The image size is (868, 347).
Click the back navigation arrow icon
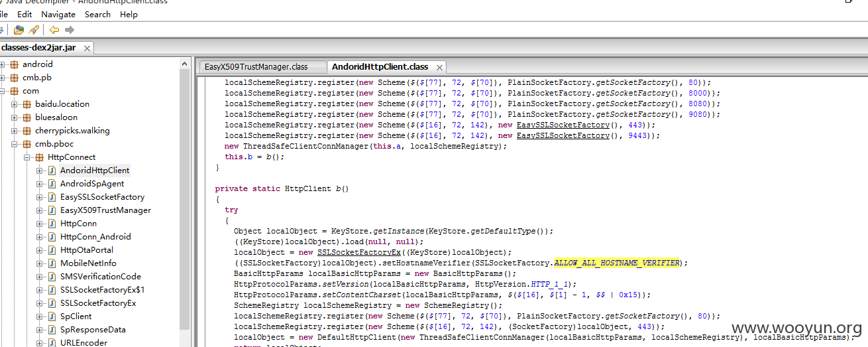pos(54,30)
